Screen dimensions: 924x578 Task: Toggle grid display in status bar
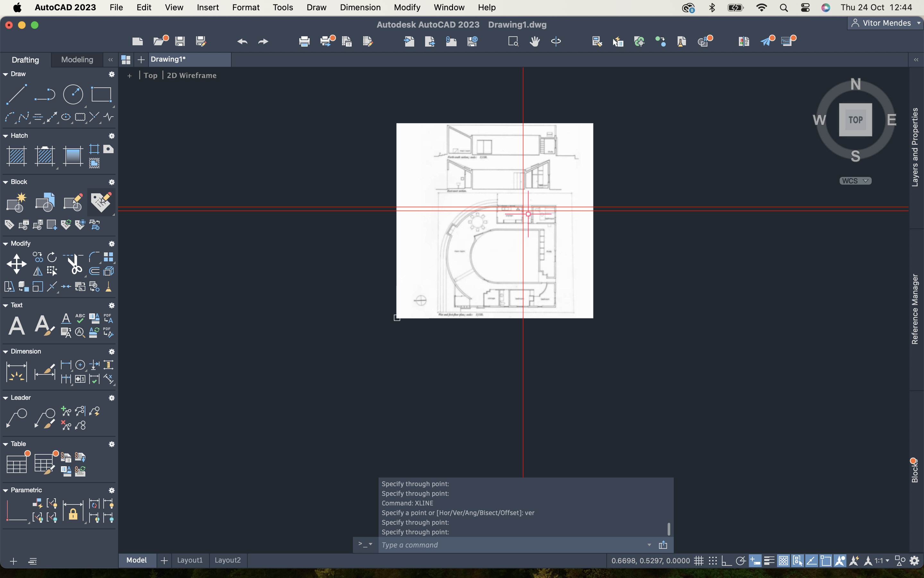[699, 561]
